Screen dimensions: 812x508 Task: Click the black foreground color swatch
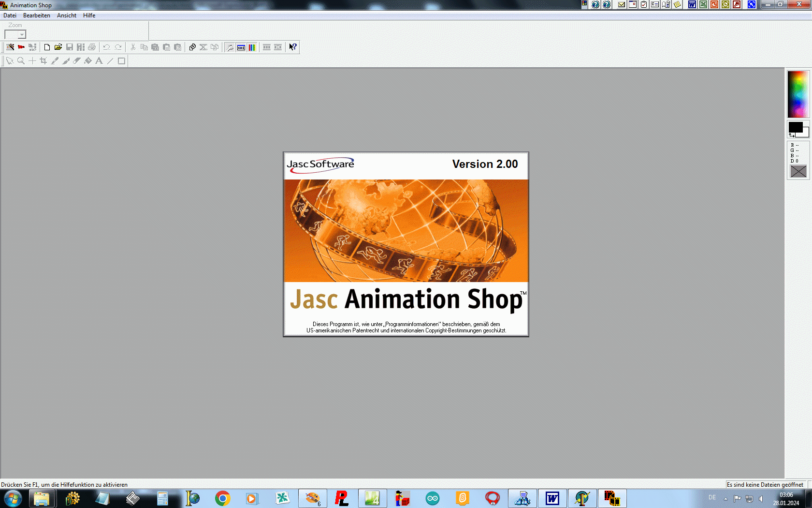(795, 127)
